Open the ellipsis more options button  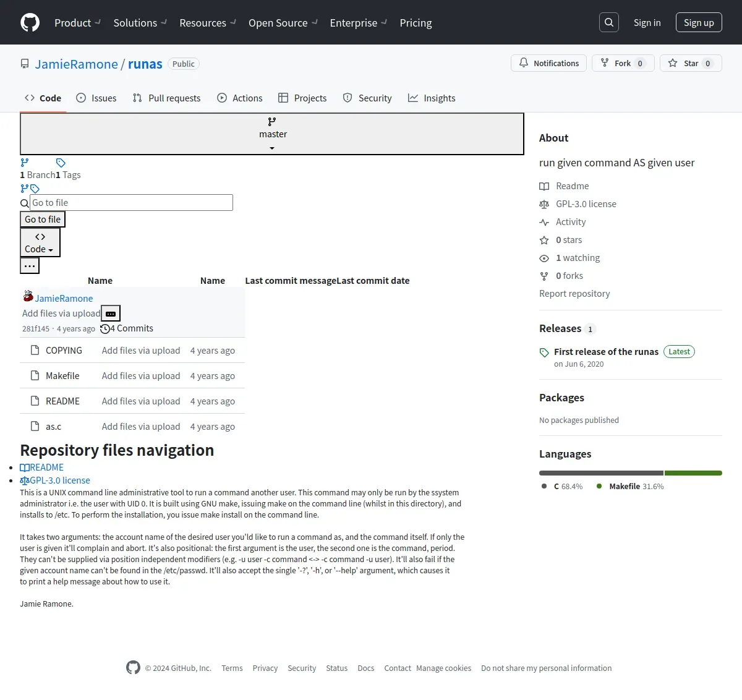click(x=30, y=266)
